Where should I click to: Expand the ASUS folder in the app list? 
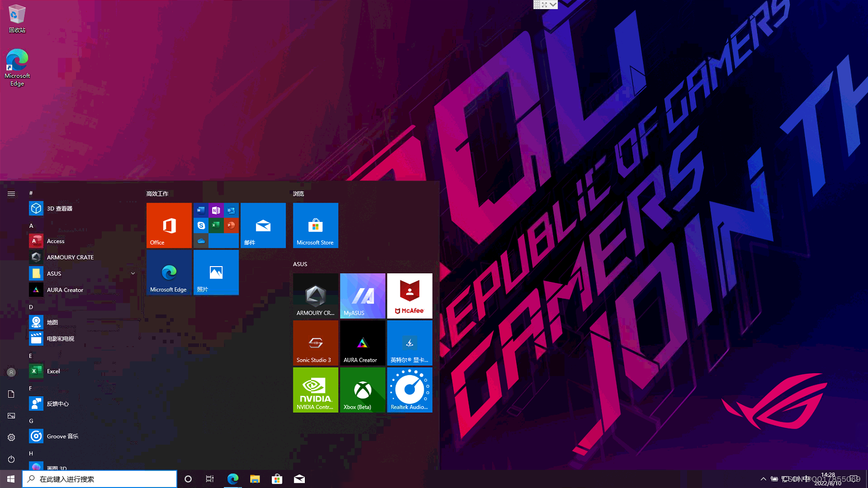pos(83,273)
